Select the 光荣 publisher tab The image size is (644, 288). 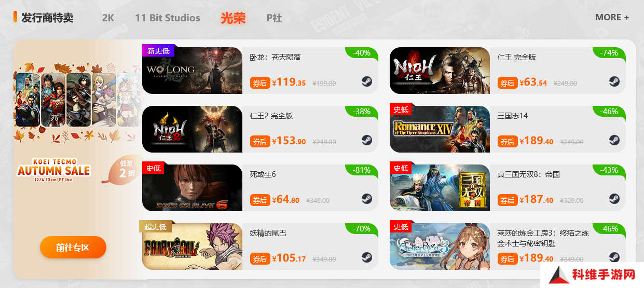point(233,18)
